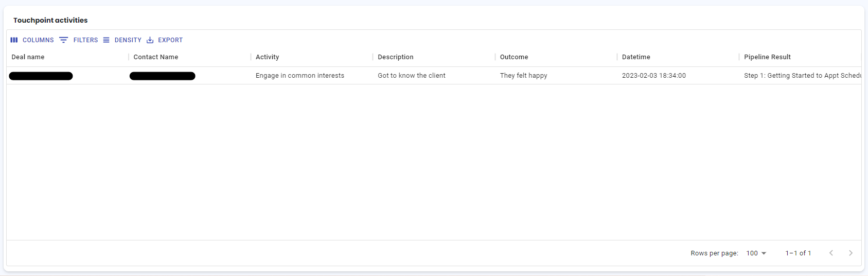Click the Pipeline Result column header

(x=767, y=57)
